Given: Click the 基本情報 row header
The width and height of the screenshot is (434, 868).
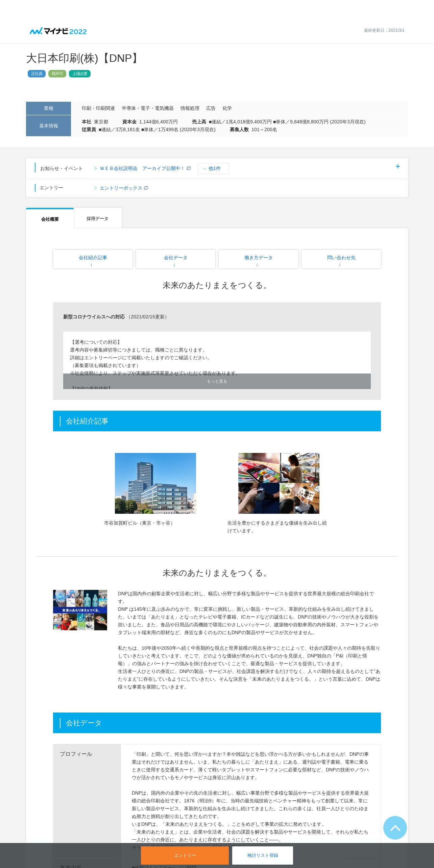Looking at the screenshot, I should (48, 126).
